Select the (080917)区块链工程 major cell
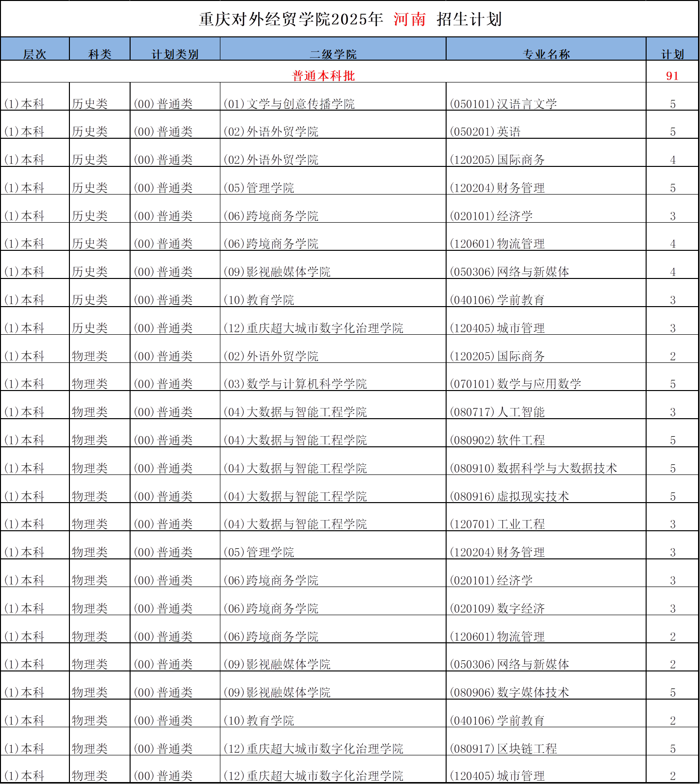The height and width of the screenshot is (784, 700). pos(503,749)
